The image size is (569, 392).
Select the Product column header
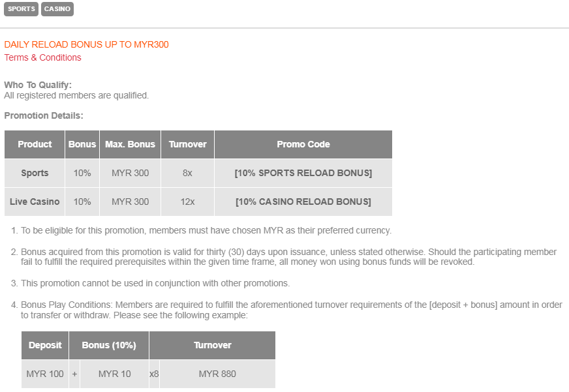coord(35,144)
